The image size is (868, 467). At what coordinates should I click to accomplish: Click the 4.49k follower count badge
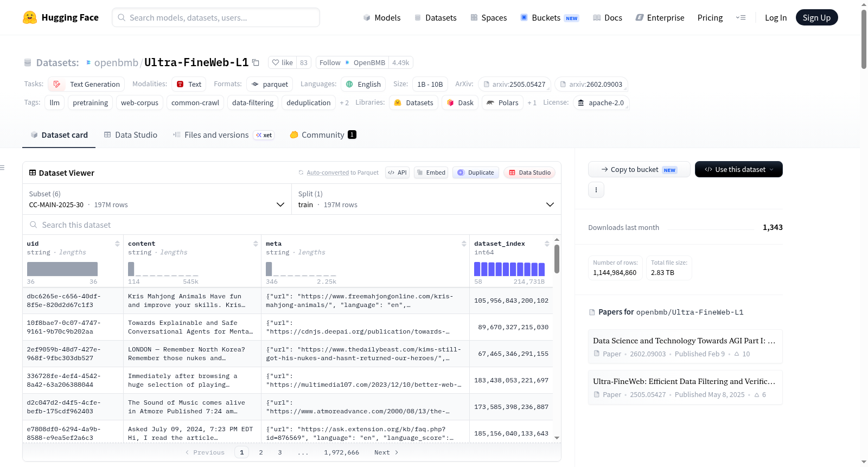click(401, 62)
